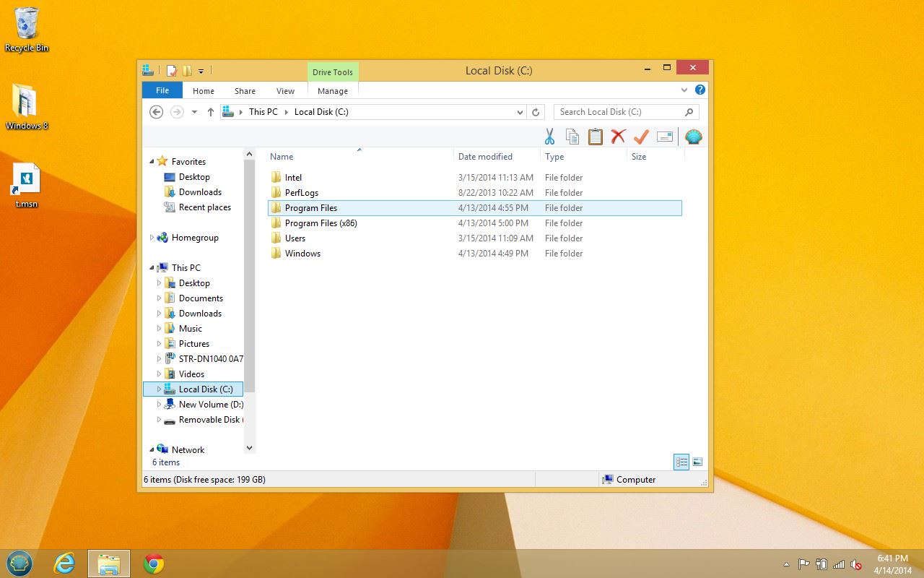Screen dimensions: 924x578
Task: Click navigation pane scrollbar up arrow
Action: point(250,154)
